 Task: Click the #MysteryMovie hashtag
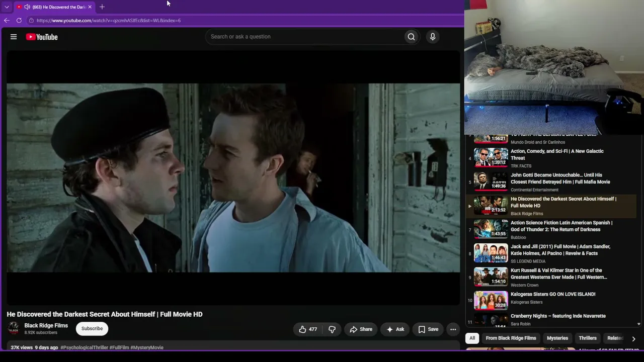click(147, 347)
